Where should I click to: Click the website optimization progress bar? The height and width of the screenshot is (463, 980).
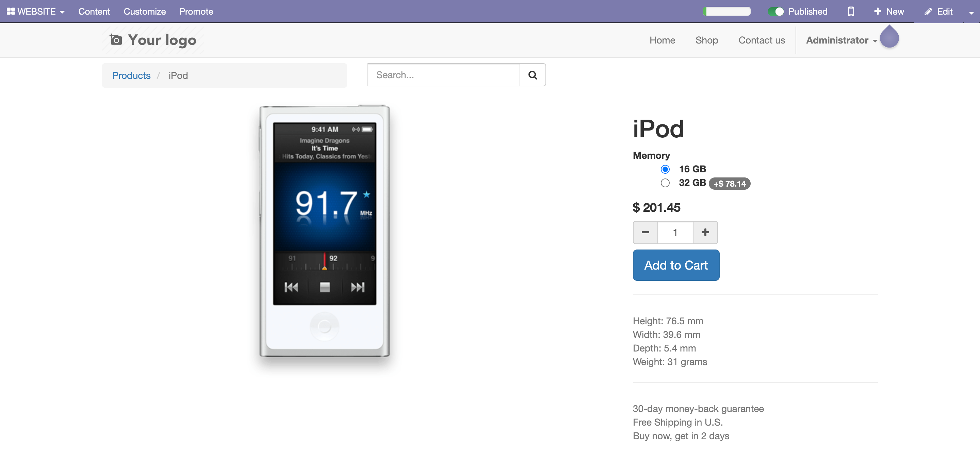click(x=726, y=12)
